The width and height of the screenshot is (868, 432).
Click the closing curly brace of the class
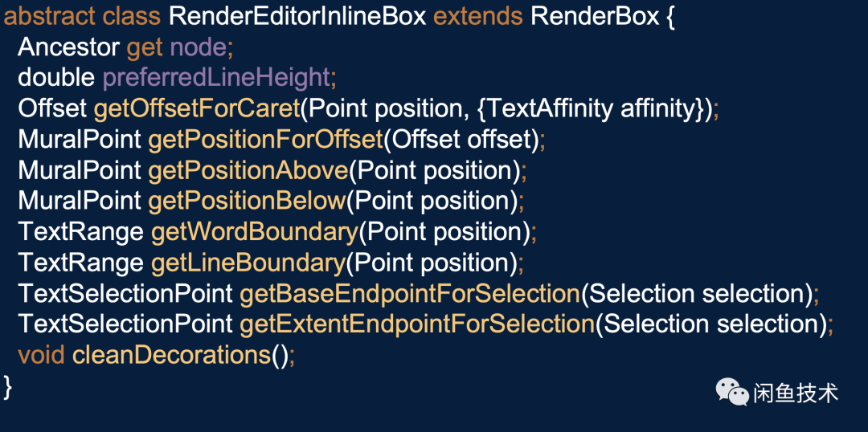8,387
